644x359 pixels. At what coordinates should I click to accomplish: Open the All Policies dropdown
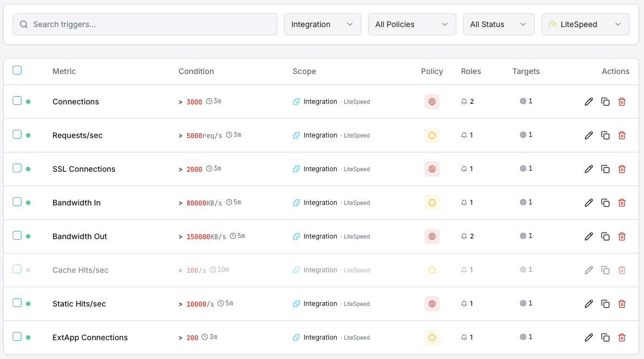[412, 24]
